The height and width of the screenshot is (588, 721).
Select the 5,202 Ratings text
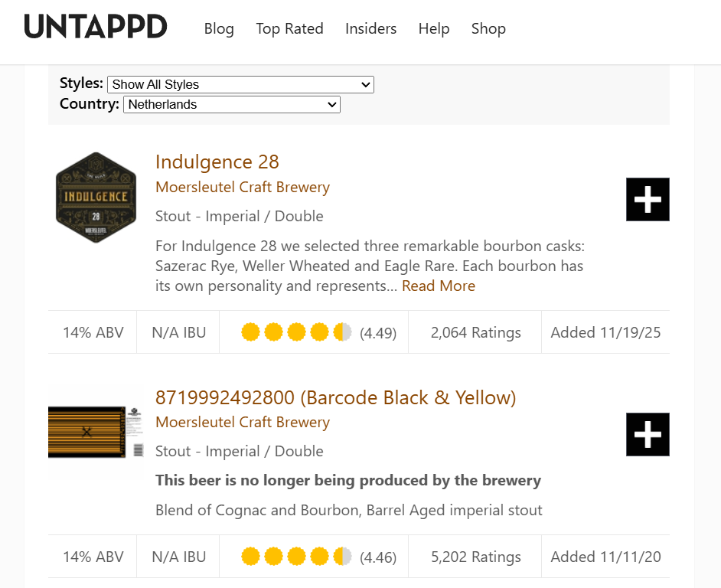click(475, 557)
